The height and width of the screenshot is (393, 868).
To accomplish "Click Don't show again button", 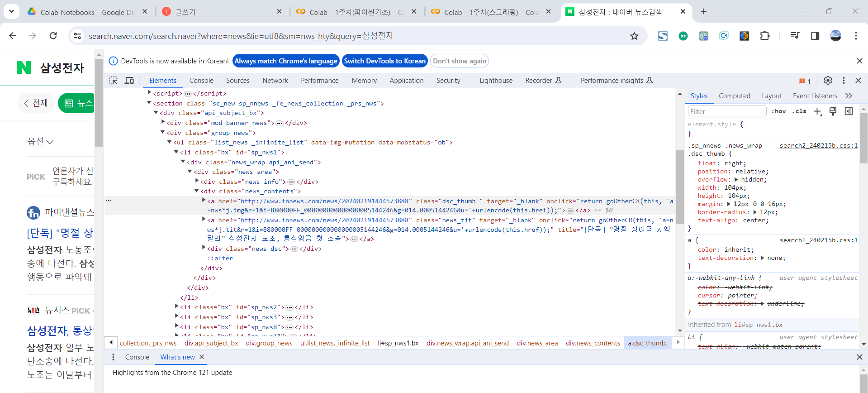I will 460,61.
